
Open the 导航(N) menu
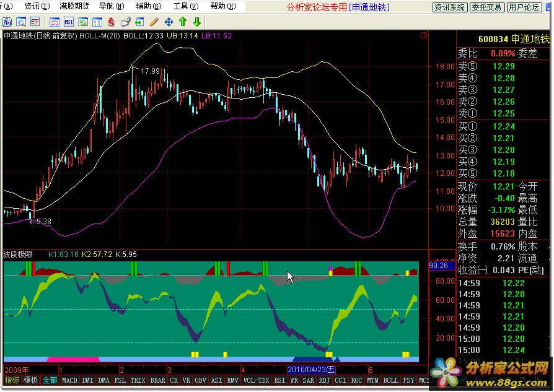112,6
